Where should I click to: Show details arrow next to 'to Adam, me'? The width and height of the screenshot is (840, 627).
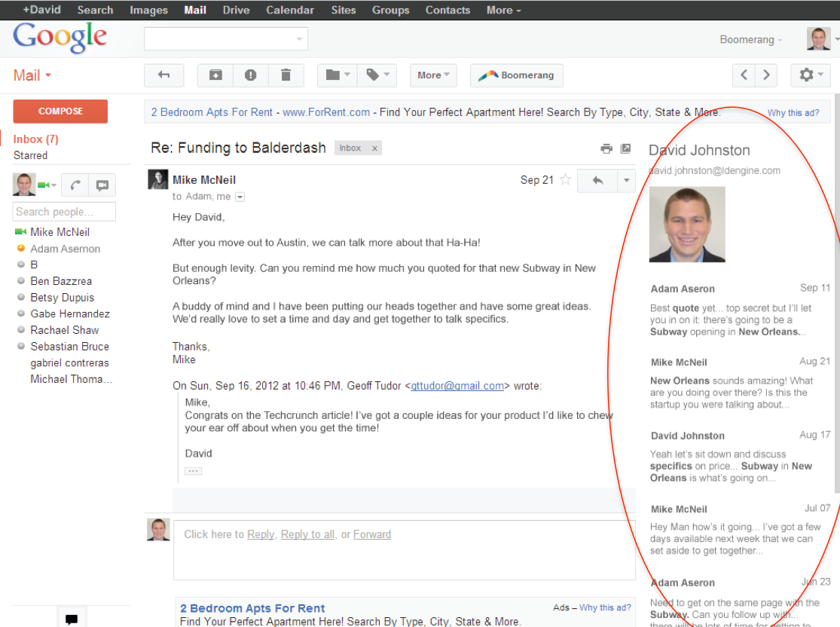(x=240, y=197)
